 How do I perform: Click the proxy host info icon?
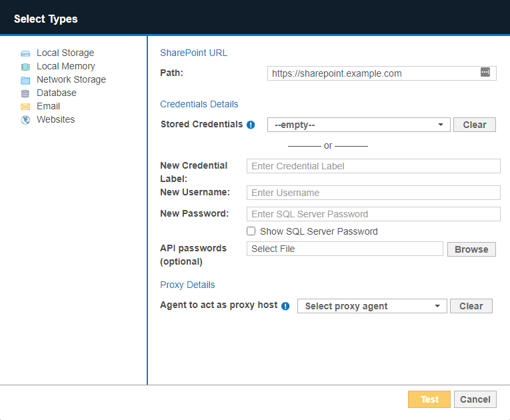click(x=285, y=306)
